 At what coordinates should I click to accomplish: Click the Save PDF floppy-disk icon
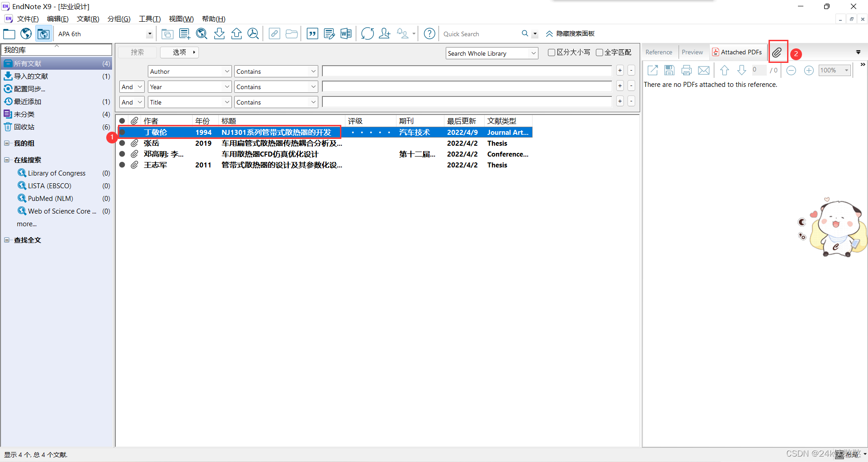point(670,70)
